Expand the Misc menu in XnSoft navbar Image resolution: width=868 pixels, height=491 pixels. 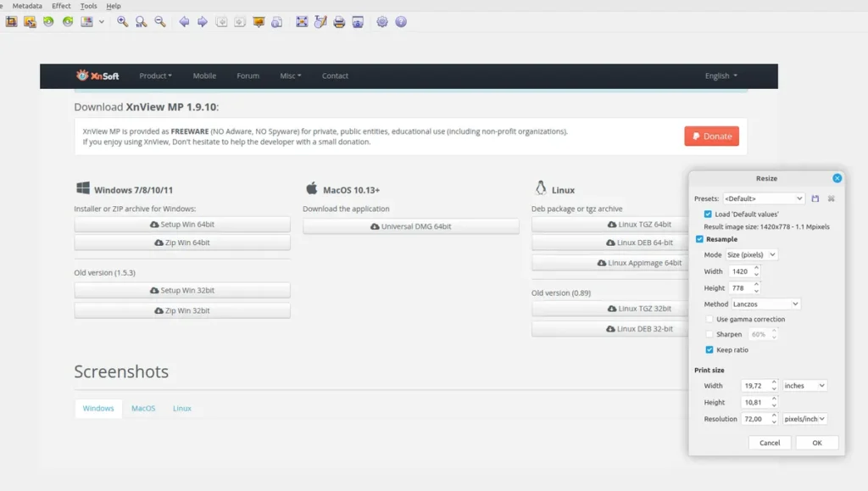[x=291, y=75]
